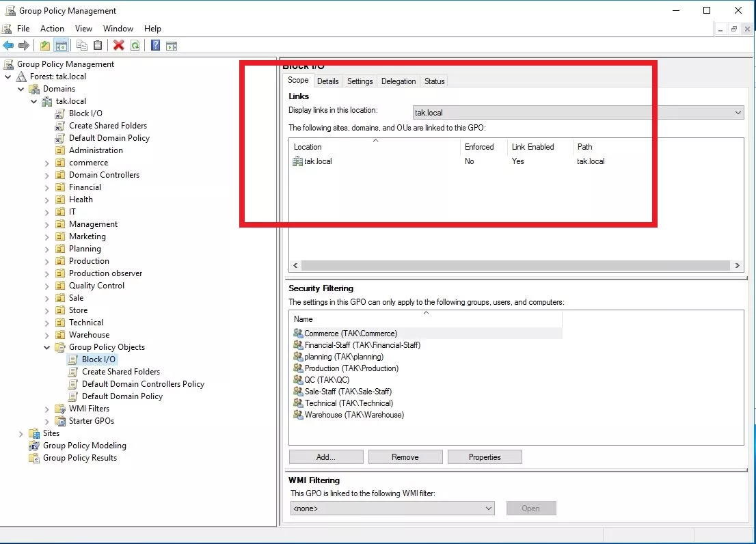Select 'Financial-Staff (TAK\Financial-Staff)' in Security Filtering
Image resolution: width=756 pixels, height=544 pixels.
pos(362,345)
